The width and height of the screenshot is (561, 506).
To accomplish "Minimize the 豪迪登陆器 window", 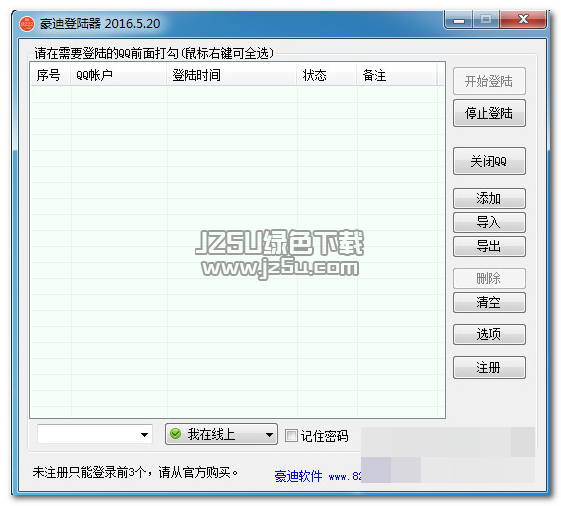I will [459, 20].
